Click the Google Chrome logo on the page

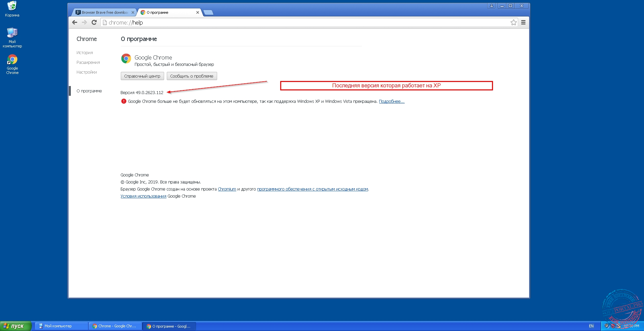(126, 58)
